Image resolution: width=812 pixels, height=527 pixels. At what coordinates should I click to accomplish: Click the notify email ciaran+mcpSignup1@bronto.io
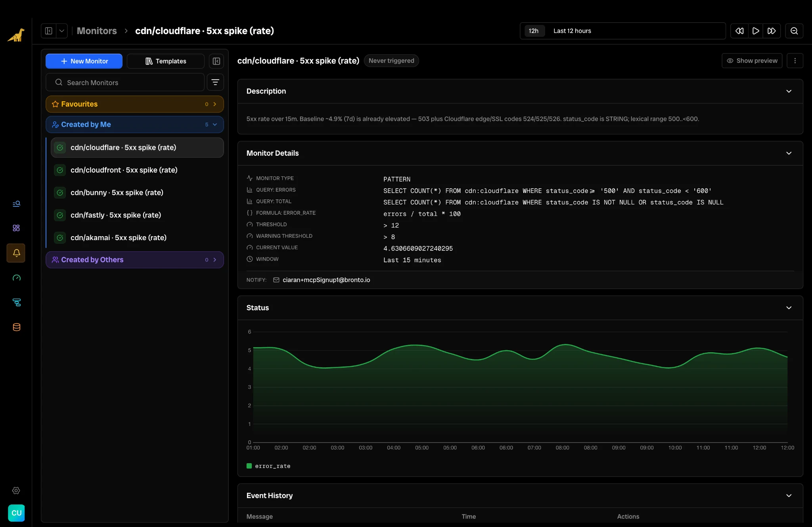[326, 280]
